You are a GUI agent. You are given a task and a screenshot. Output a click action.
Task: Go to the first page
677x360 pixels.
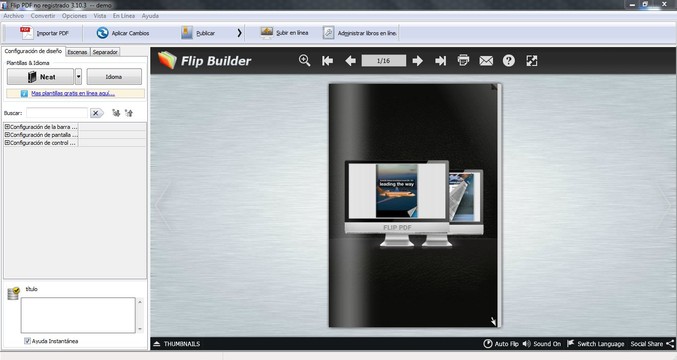(x=327, y=61)
